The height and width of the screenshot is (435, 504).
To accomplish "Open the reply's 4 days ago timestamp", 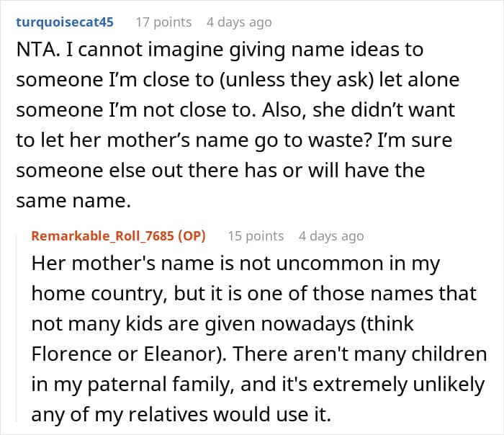I will point(331,236).
